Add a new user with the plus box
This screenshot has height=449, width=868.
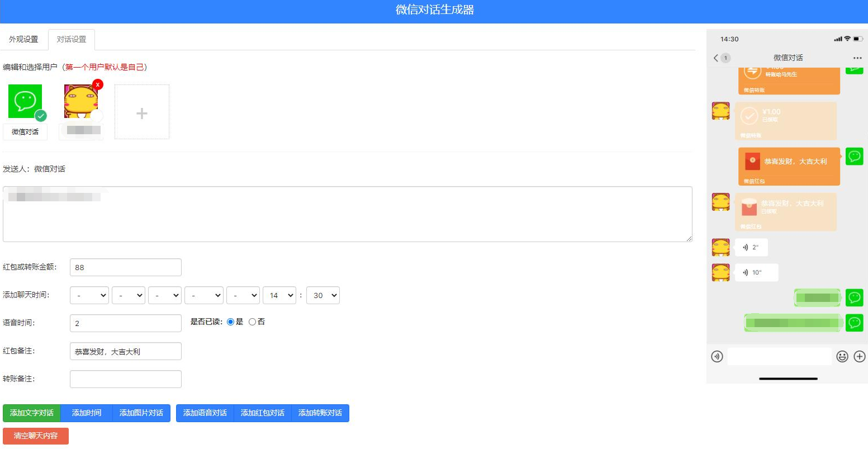[x=142, y=112]
